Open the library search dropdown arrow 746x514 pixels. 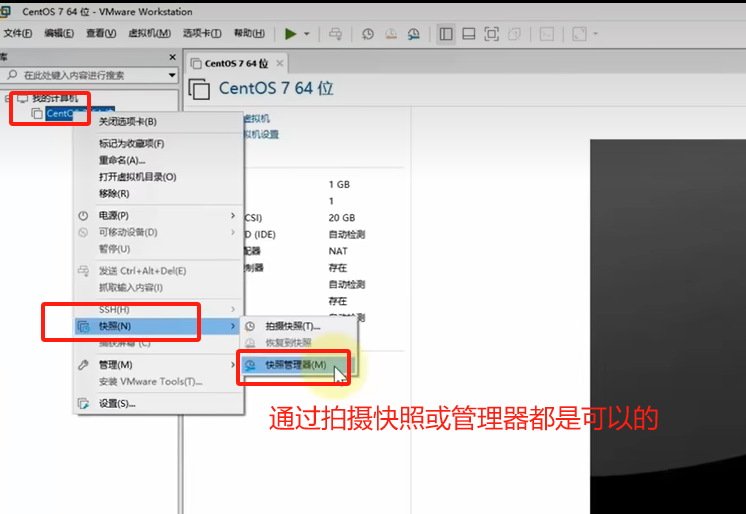tap(172, 75)
